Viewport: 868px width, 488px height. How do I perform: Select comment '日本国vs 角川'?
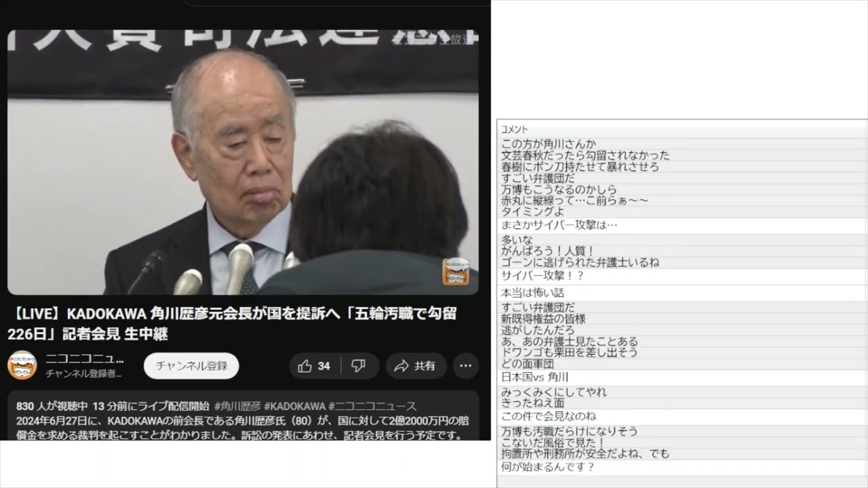[534, 378]
